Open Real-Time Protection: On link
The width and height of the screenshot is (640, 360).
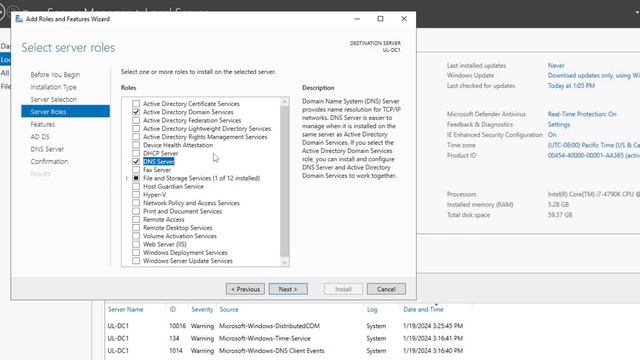pyautogui.click(x=582, y=114)
